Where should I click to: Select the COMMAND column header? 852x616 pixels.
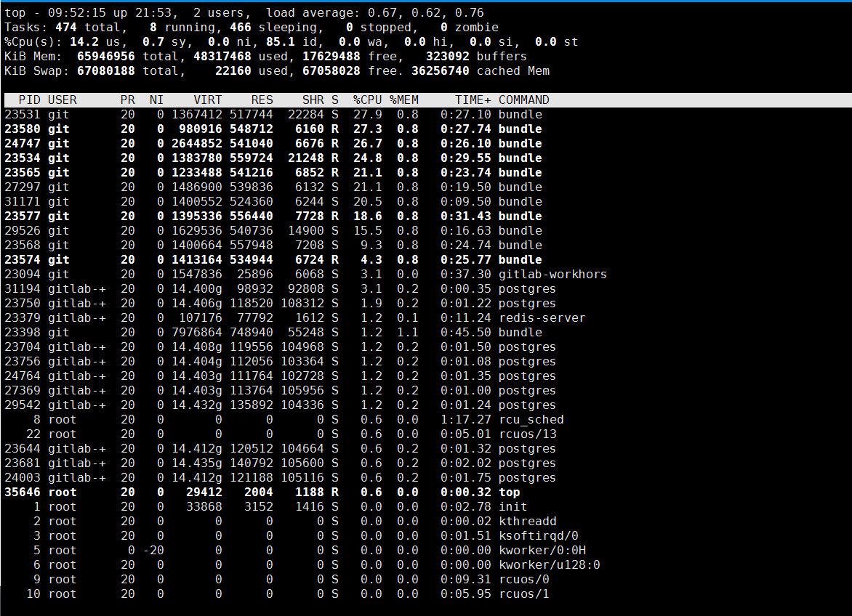click(524, 100)
